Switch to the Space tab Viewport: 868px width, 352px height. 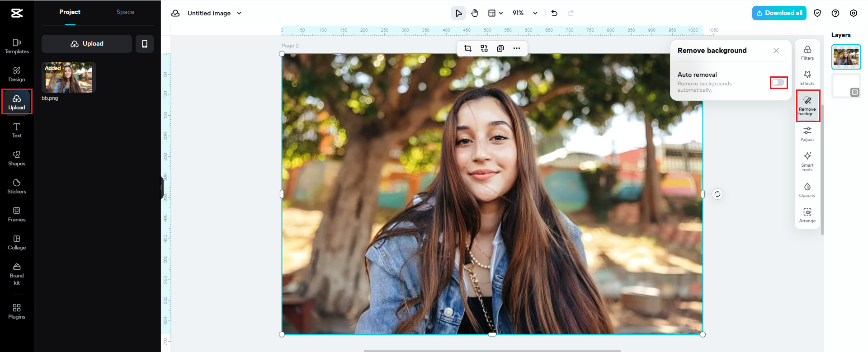125,12
